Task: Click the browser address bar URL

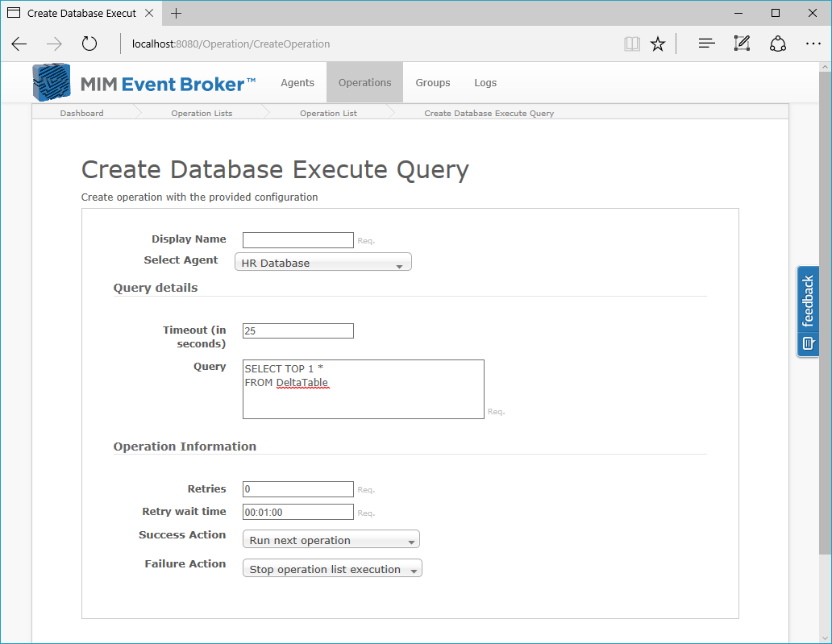Action: pyautogui.click(x=231, y=44)
